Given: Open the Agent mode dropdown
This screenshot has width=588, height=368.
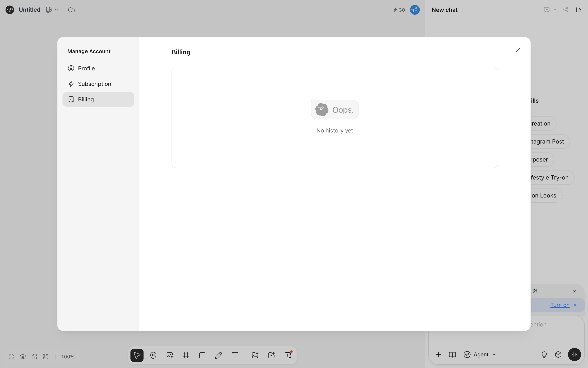Looking at the screenshot, I should pyautogui.click(x=480, y=355).
